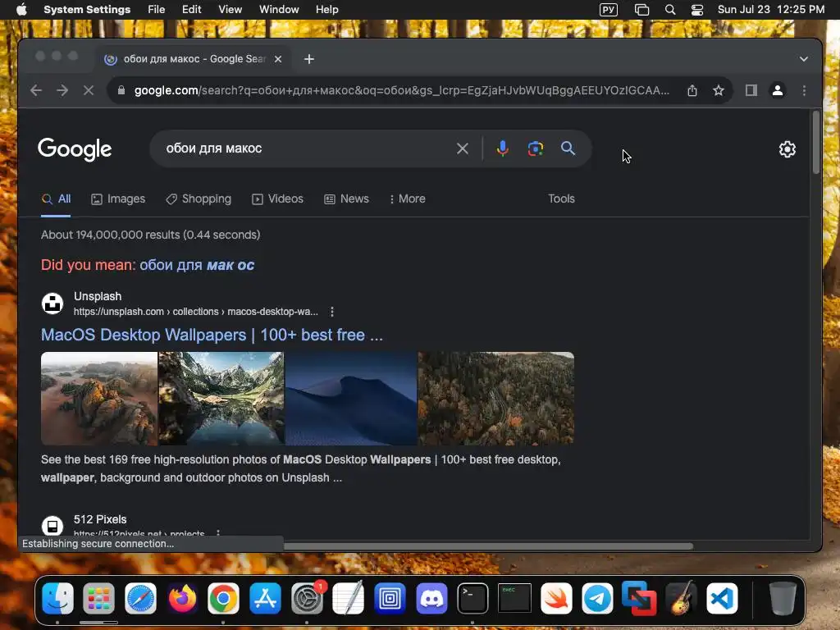Open Stage Manager menu bar icon
840x630 pixels.
(x=641, y=10)
